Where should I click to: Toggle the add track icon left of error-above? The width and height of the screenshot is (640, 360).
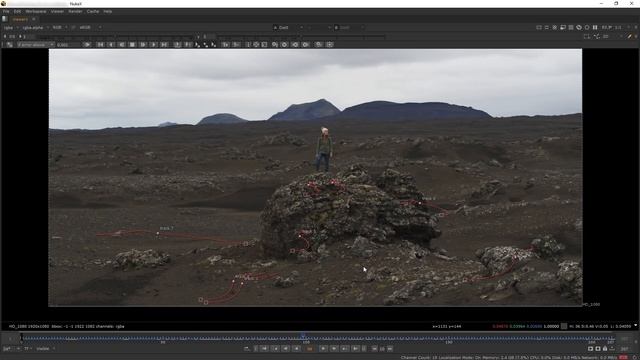tap(9, 44)
